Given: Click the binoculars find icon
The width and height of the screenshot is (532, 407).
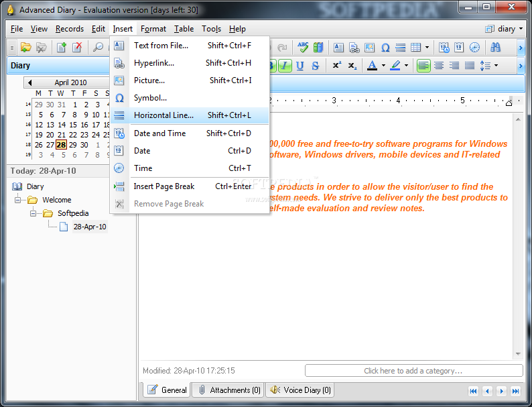Looking at the screenshot, I should (495, 48).
